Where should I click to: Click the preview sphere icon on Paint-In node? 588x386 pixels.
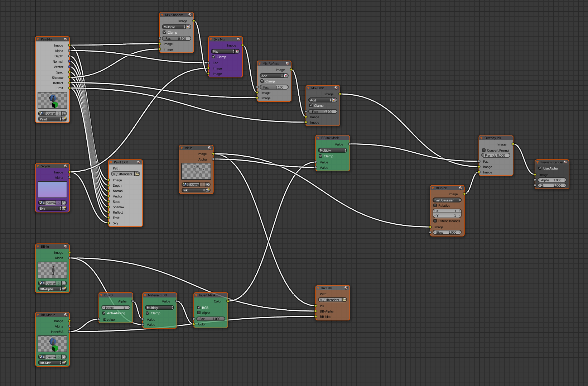66,39
